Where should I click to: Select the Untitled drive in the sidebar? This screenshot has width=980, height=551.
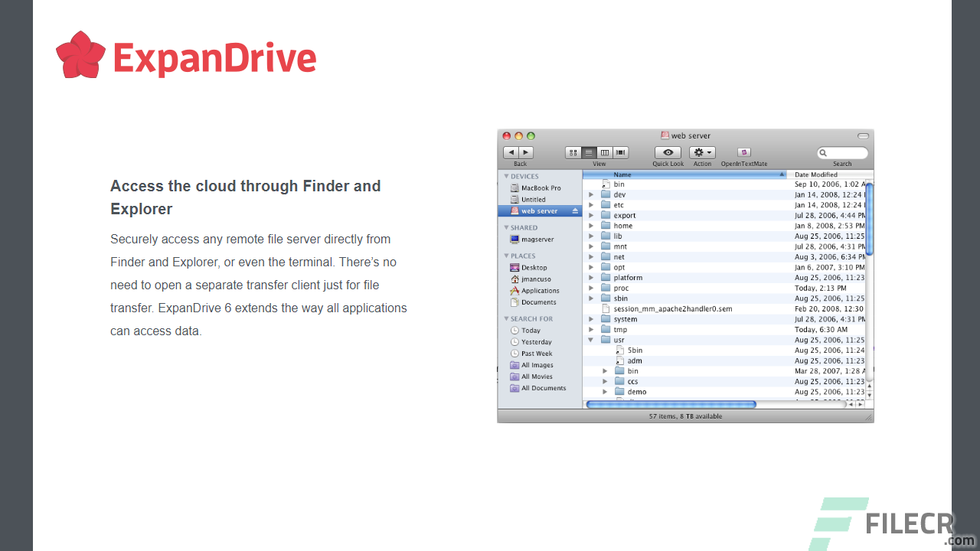click(528, 200)
